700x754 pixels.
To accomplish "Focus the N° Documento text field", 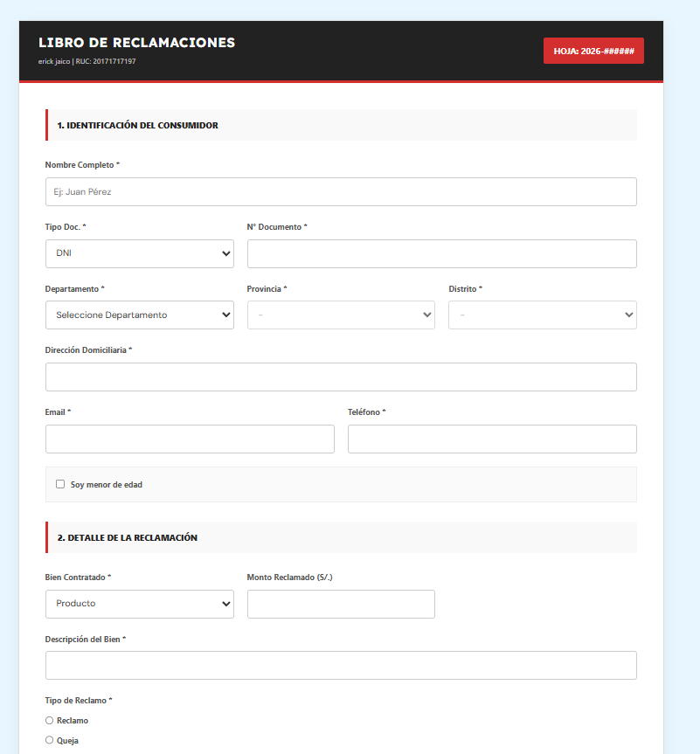I will pos(441,253).
